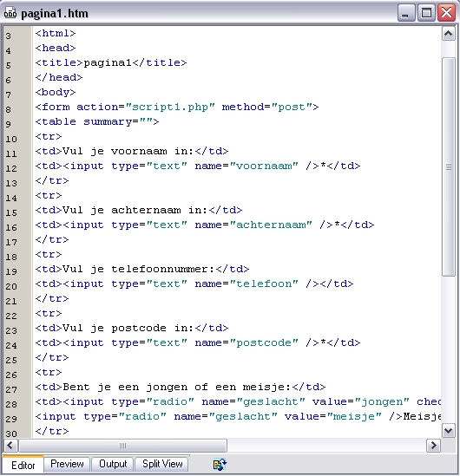Click the pagina1.htm title text

[55, 13]
